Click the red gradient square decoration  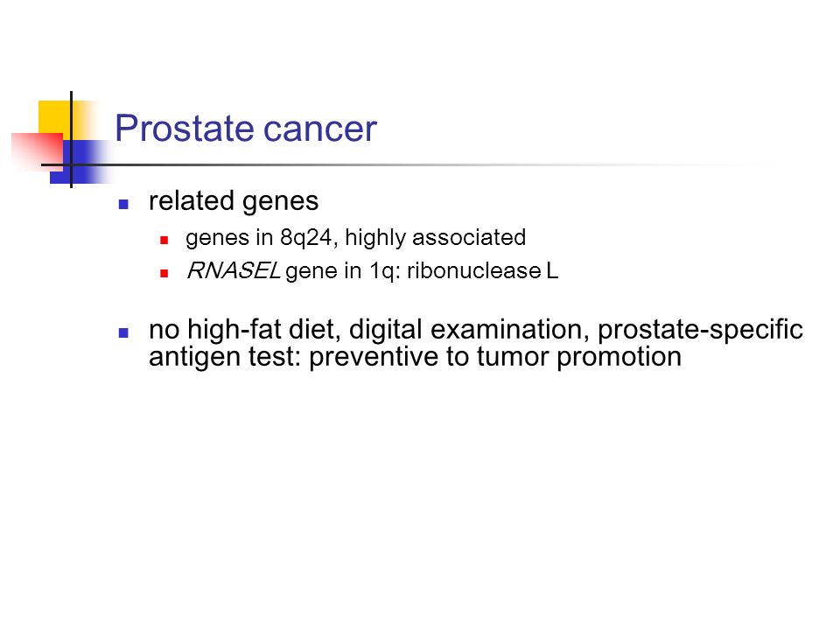(38, 151)
